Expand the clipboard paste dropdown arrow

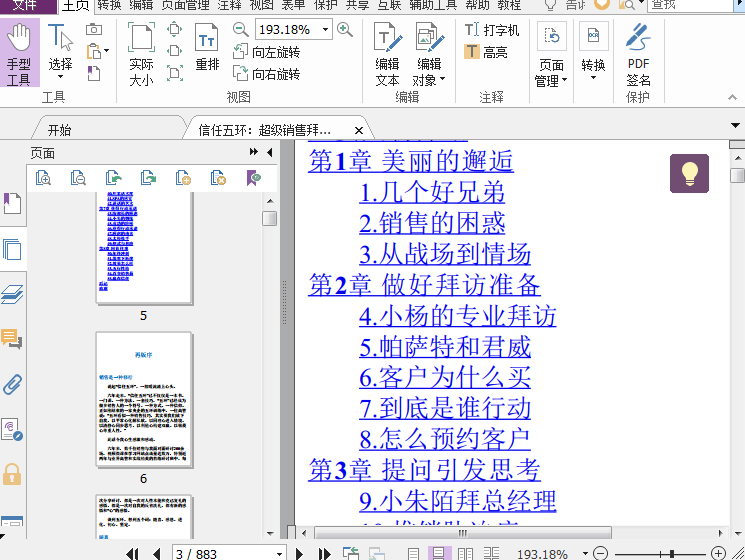106,50
